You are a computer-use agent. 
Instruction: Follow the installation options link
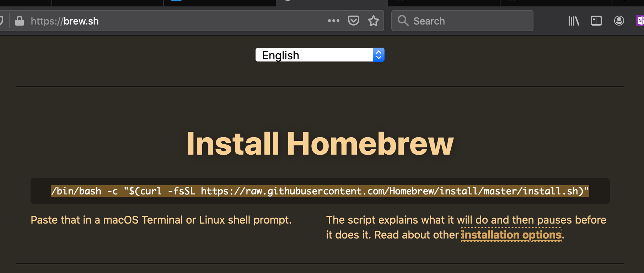coord(511,235)
